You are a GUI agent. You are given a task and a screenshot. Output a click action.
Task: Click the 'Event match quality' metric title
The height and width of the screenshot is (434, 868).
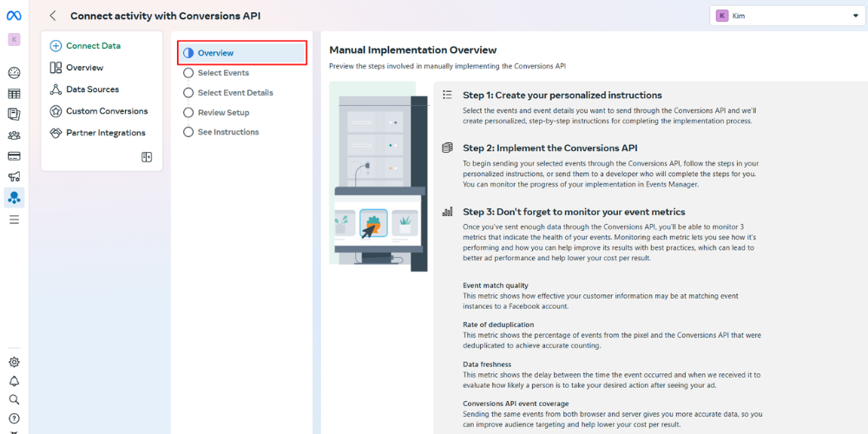[496, 286]
